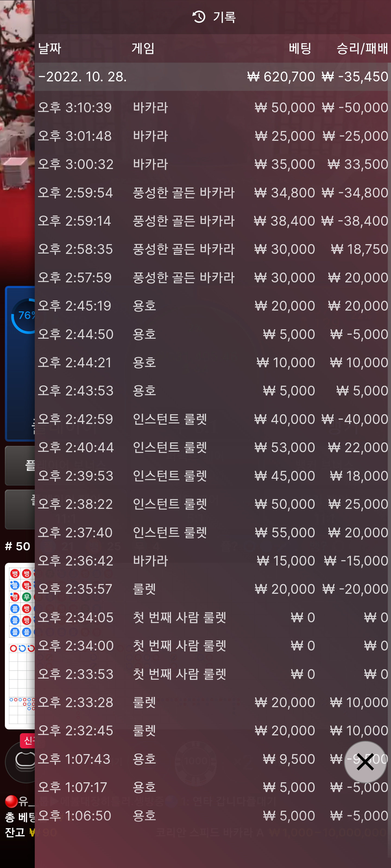Click the history clock icon

coord(199,17)
